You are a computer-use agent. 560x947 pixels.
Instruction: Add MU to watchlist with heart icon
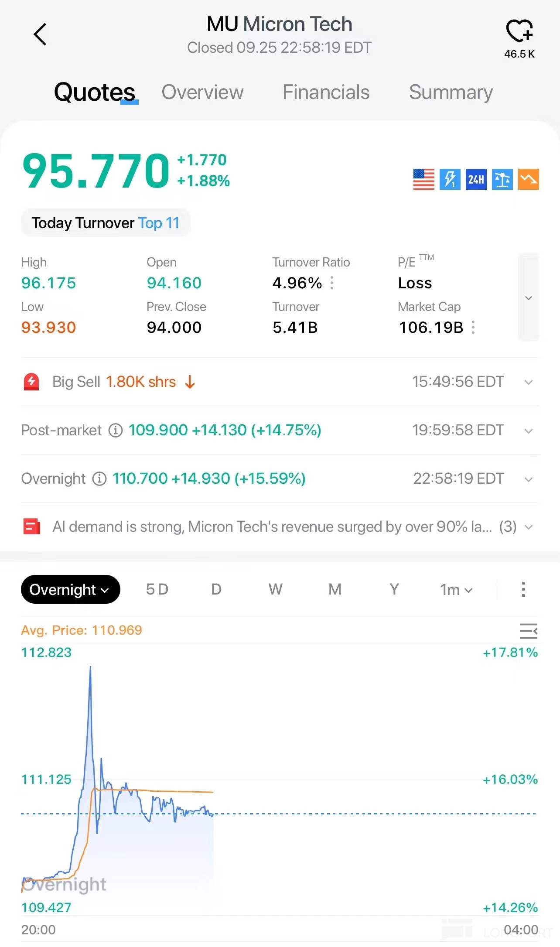519,31
